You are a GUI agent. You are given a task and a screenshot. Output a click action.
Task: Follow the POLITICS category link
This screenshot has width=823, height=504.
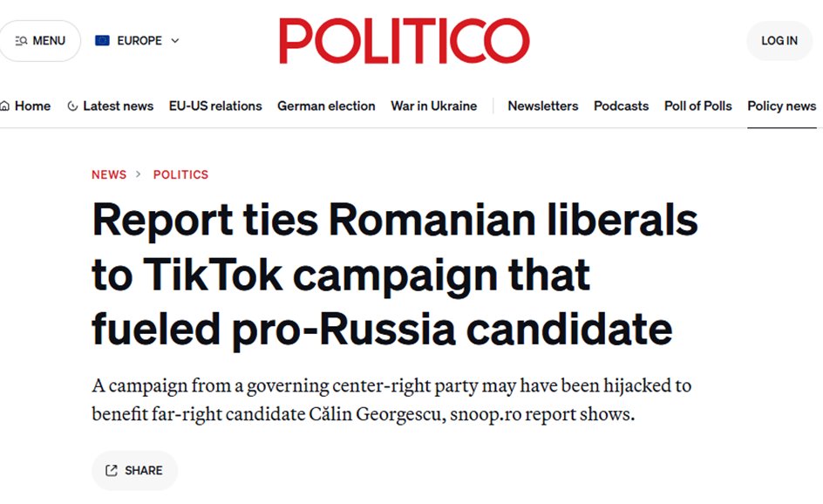180,174
